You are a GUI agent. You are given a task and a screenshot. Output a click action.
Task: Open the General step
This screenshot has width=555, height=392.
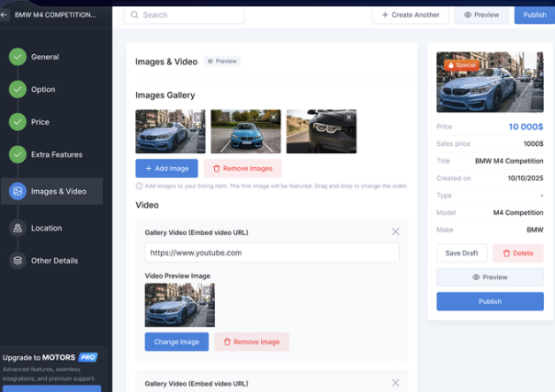click(x=45, y=57)
